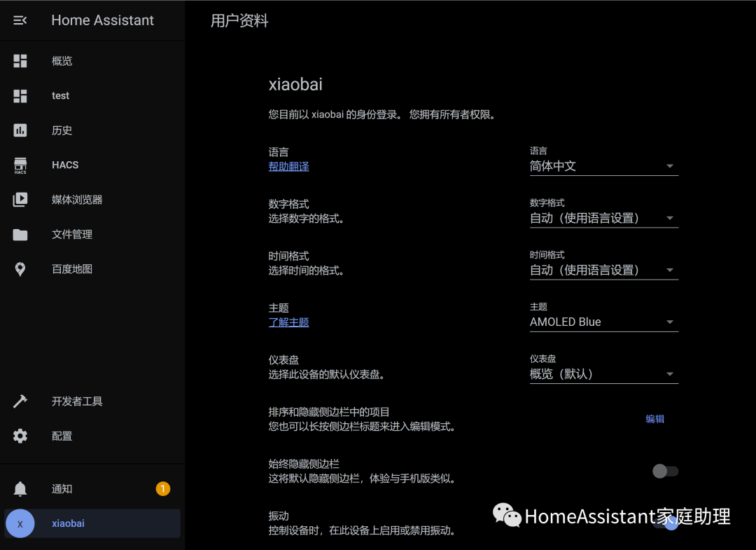Click the orange notification badge showing 1
The height and width of the screenshot is (550, 756).
pyautogui.click(x=163, y=489)
